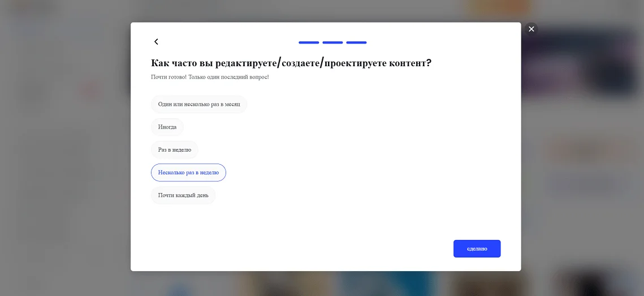Click "Как часто вы" at the heading start
Screen dimensions: 644x296
181,63
